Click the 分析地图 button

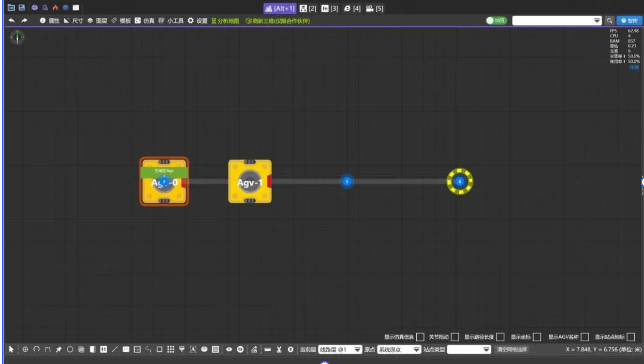click(225, 21)
